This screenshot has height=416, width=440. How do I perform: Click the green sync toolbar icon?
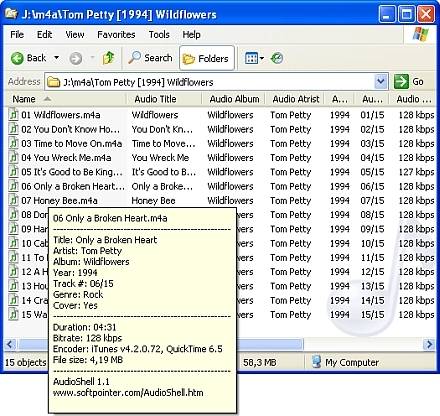coord(277,58)
